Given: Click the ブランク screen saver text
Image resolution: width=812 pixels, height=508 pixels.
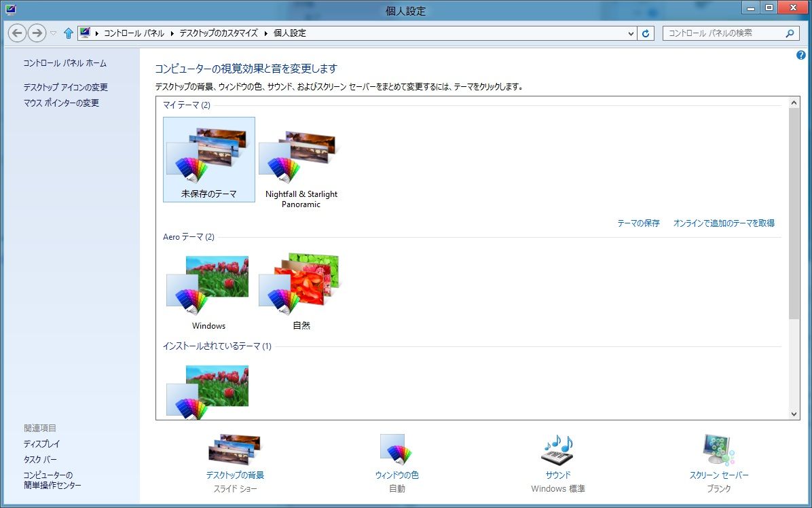Looking at the screenshot, I should (x=719, y=488).
